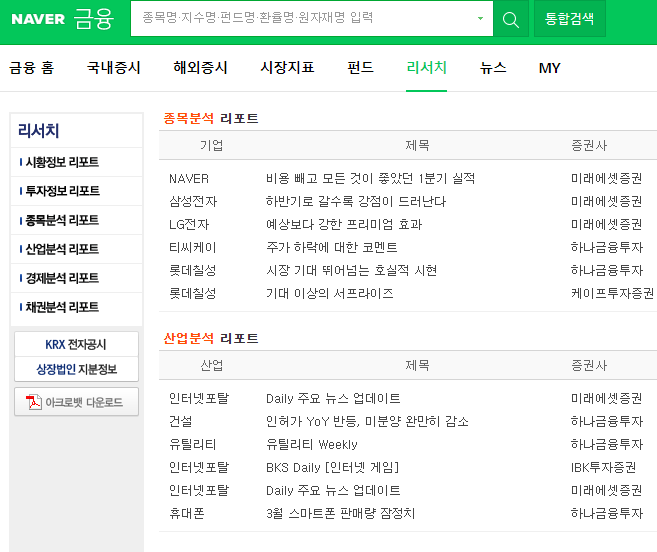Focus the 종목명 search input field

point(305,18)
